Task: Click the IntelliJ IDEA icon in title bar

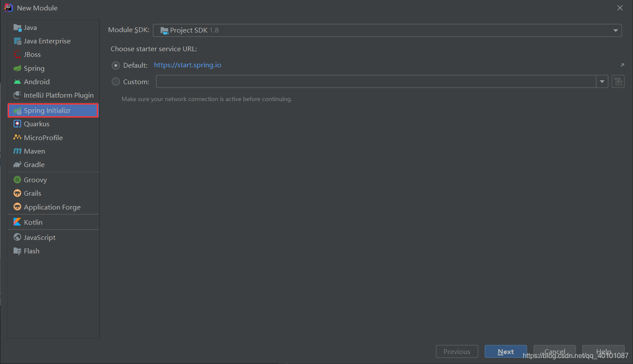Action: point(8,8)
